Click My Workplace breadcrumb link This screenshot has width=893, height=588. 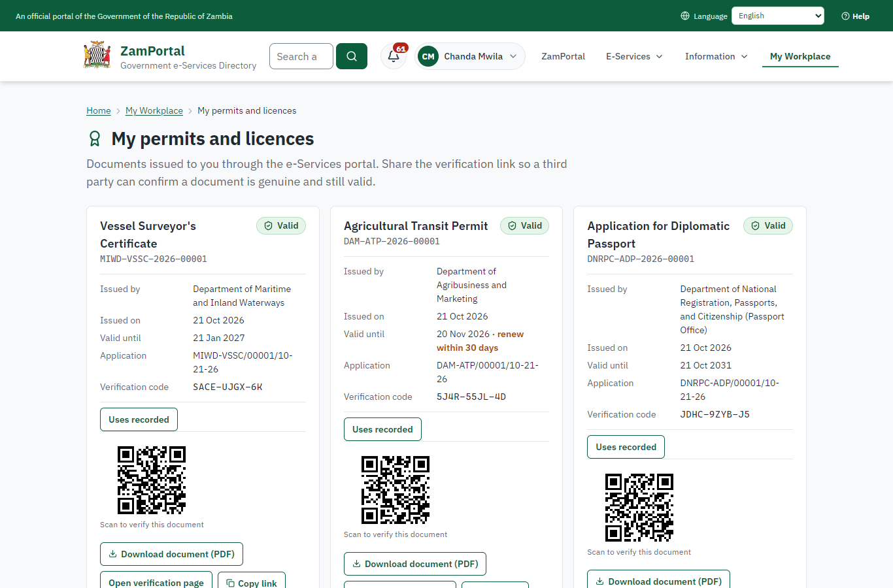(x=154, y=110)
